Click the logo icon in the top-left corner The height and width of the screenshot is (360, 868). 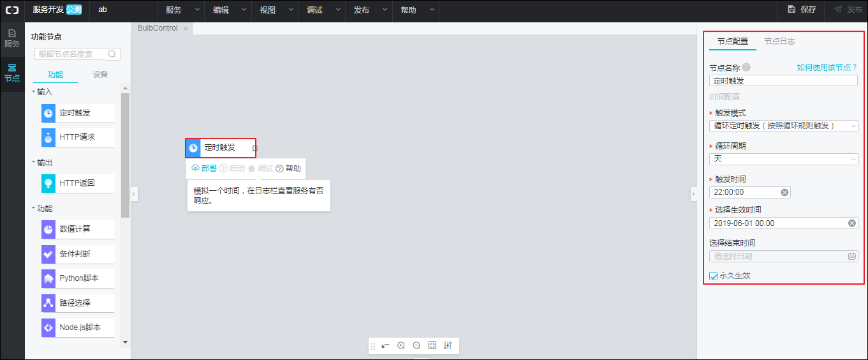12,10
